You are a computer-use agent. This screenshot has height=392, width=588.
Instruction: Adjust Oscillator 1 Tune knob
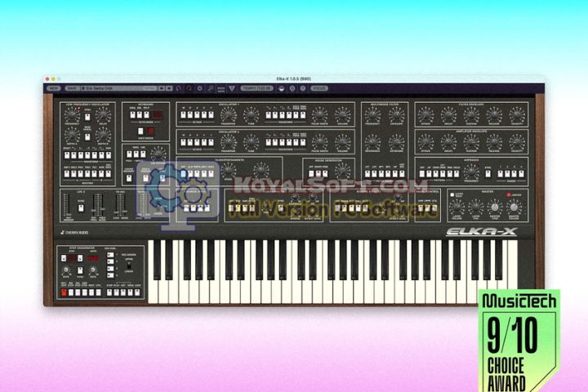click(251, 114)
